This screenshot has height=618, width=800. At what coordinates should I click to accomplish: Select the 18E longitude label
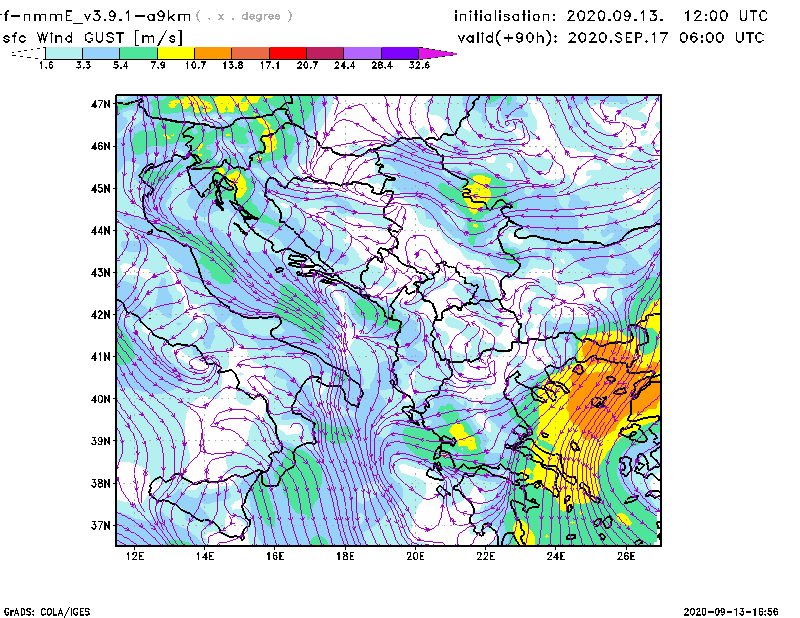click(345, 556)
